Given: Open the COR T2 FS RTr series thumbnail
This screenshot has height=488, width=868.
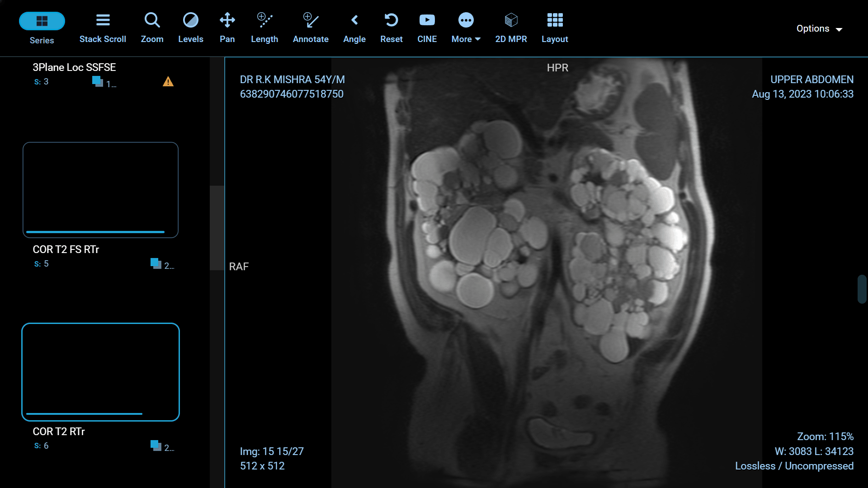Looking at the screenshot, I should coord(100,190).
